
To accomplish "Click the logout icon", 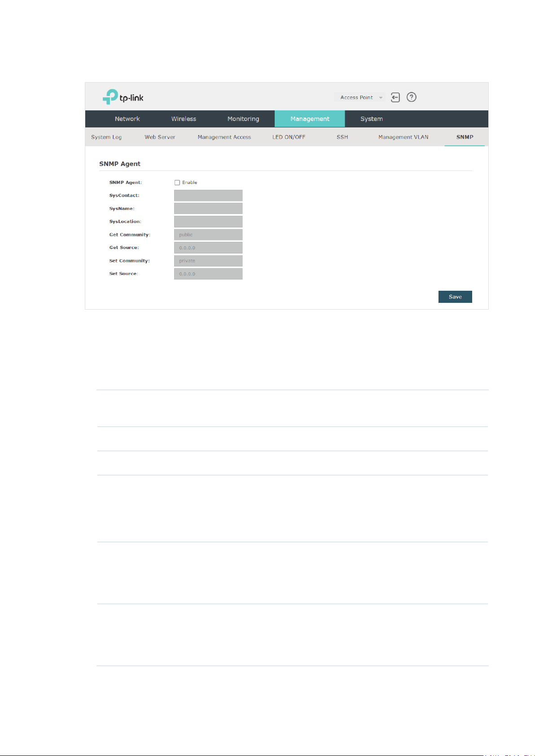I will coord(395,97).
